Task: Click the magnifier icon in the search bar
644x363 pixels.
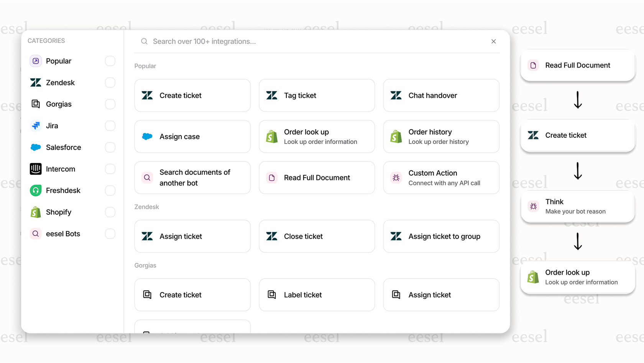Action: coord(144,41)
